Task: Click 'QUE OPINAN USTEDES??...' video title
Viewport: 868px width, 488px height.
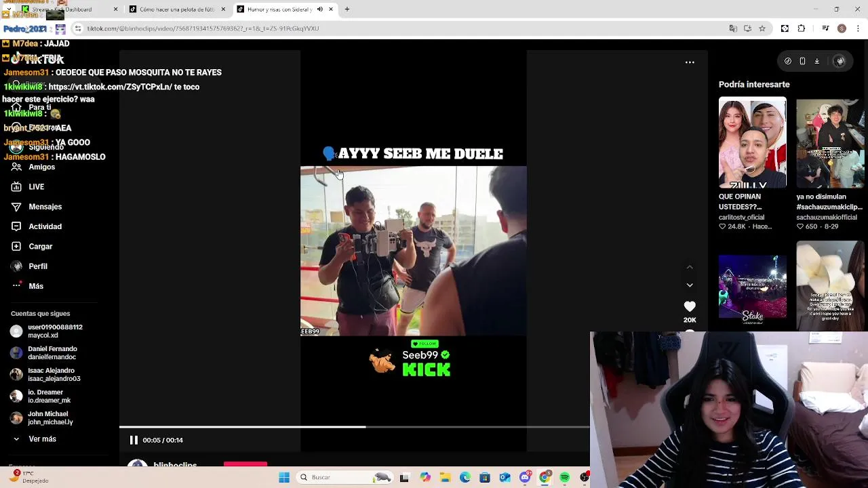Action: [741, 202]
